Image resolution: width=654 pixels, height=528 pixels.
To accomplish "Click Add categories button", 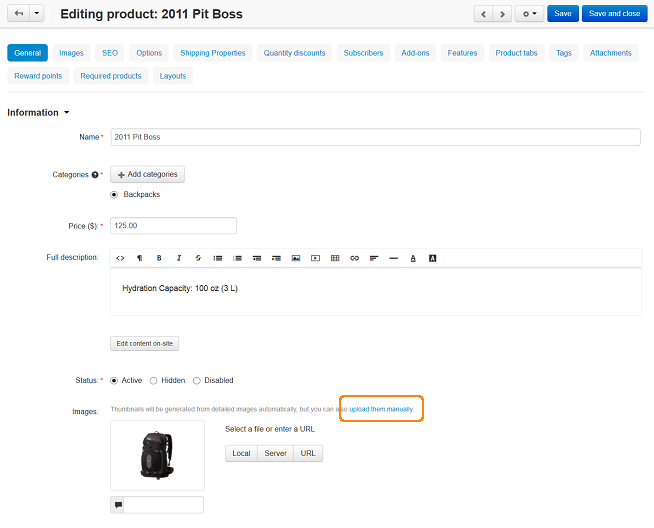I will 147,174.
